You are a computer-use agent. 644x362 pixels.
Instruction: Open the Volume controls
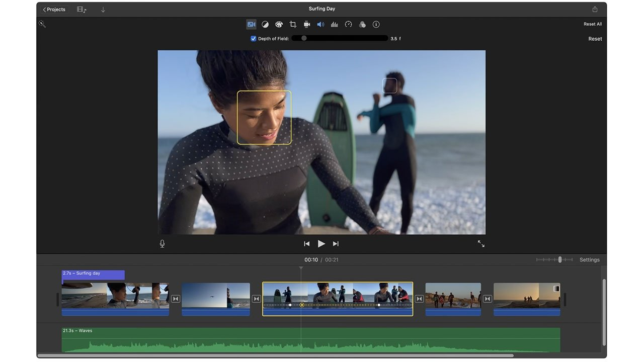[320, 24]
